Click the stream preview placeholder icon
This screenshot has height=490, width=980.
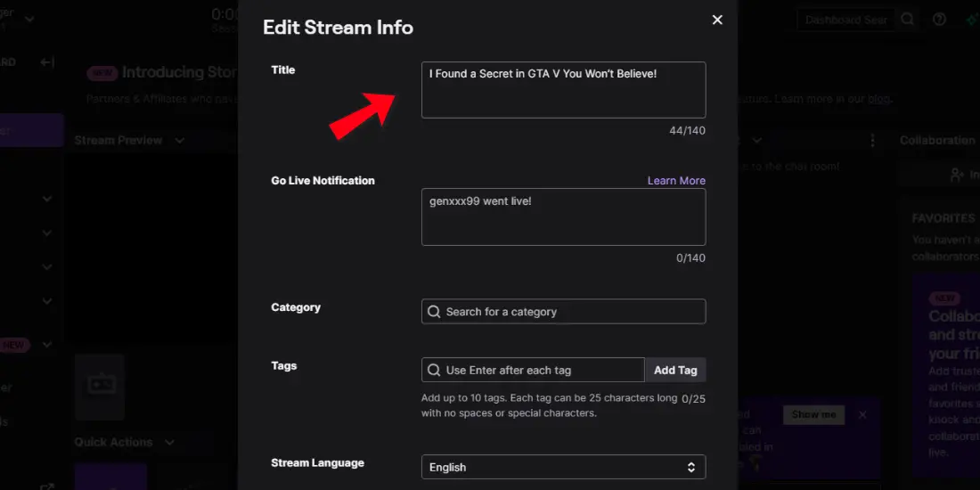[100, 387]
